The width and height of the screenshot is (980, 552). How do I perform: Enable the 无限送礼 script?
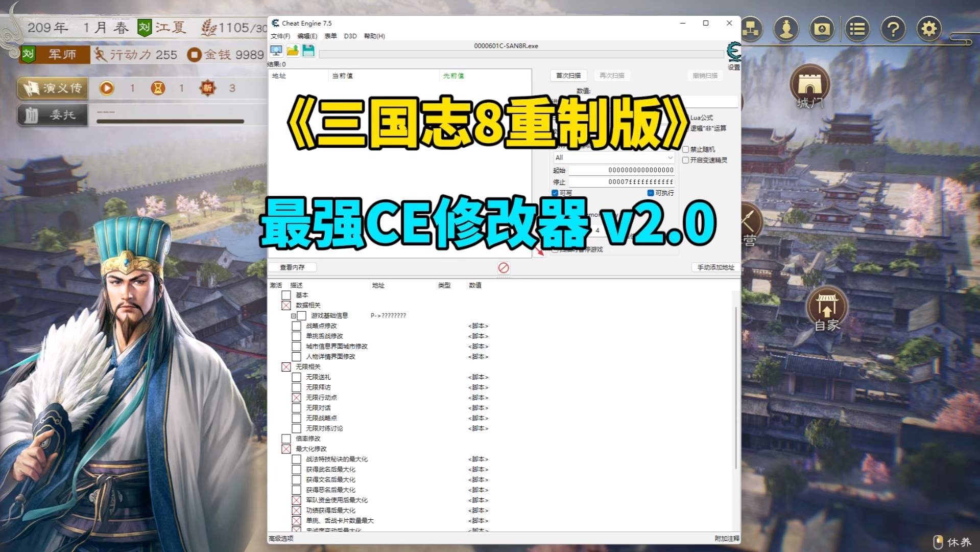(x=296, y=377)
